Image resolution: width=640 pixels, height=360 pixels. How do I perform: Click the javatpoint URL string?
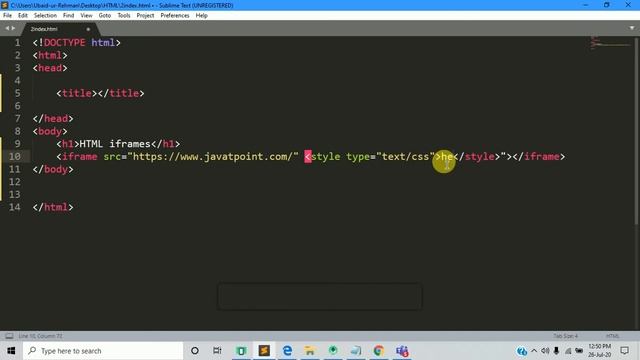[213, 156]
